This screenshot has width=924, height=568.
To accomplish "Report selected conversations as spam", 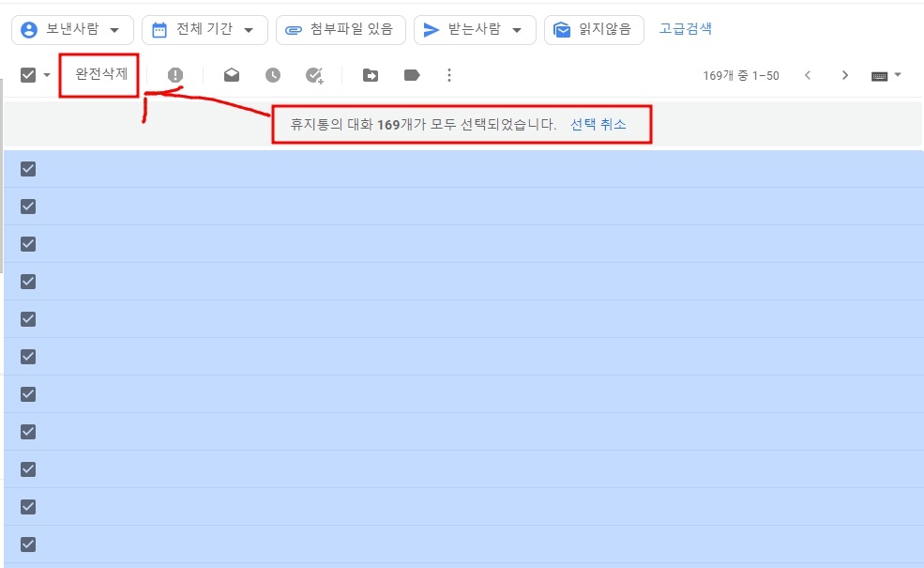I will coord(177,74).
